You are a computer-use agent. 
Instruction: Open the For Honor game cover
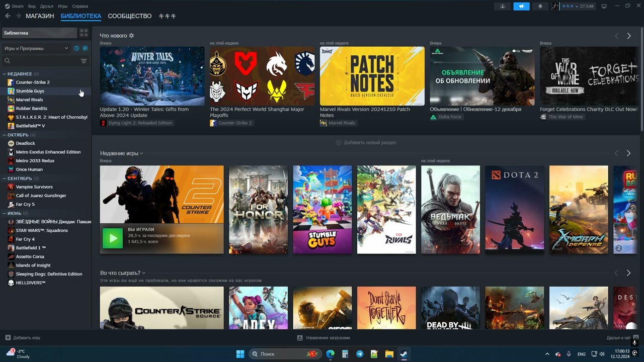[x=258, y=210]
